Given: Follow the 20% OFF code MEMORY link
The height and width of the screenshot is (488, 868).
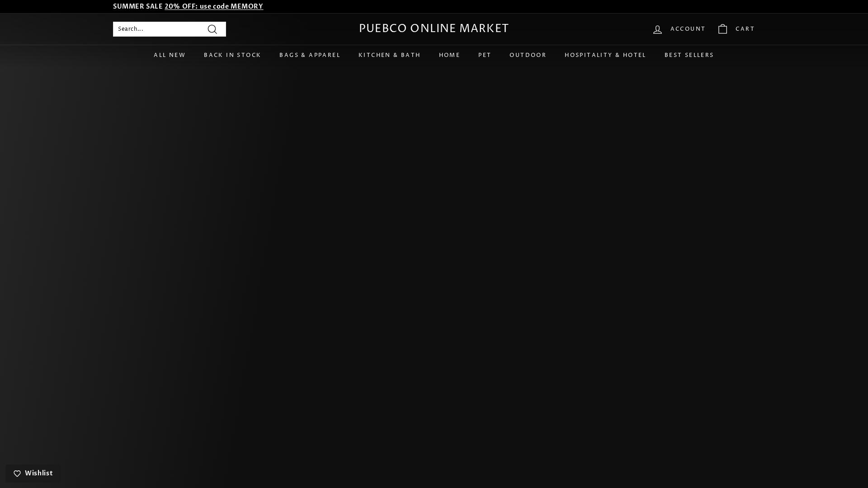Looking at the screenshot, I should coord(213,7).
